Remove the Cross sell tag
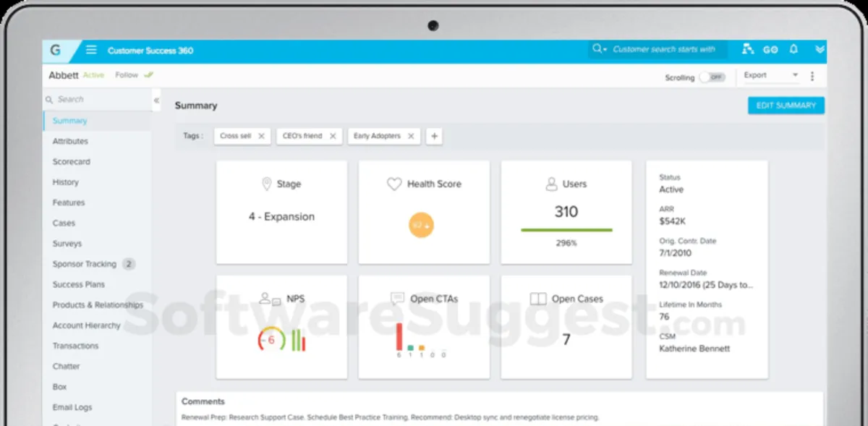 261,136
